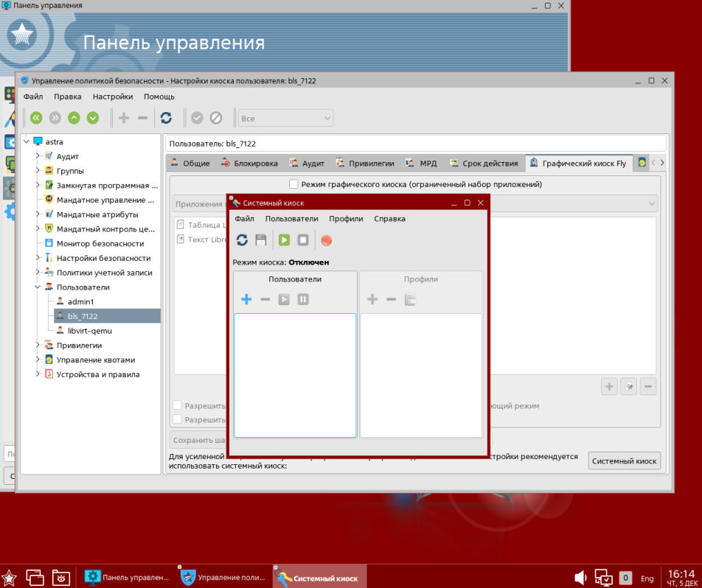Image resolution: width=702 pixels, height=588 pixels.
Task: Open Файл menu in Системный киоск
Action: (245, 219)
